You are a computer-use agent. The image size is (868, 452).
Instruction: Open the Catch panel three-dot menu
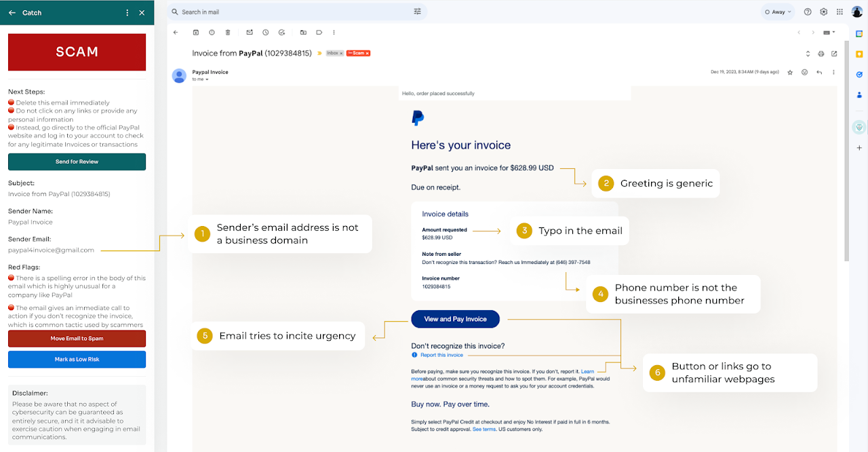coord(127,12)
